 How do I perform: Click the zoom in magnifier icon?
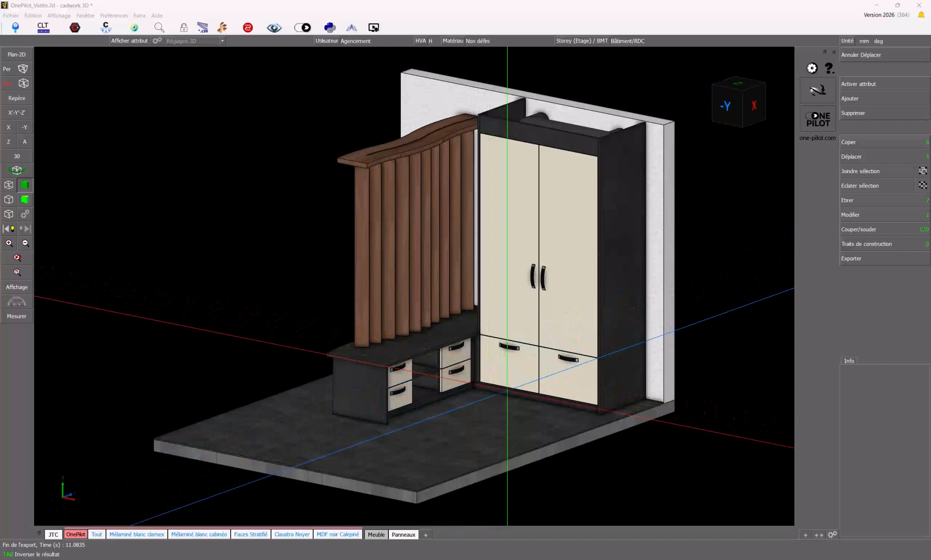coord(9,243)
